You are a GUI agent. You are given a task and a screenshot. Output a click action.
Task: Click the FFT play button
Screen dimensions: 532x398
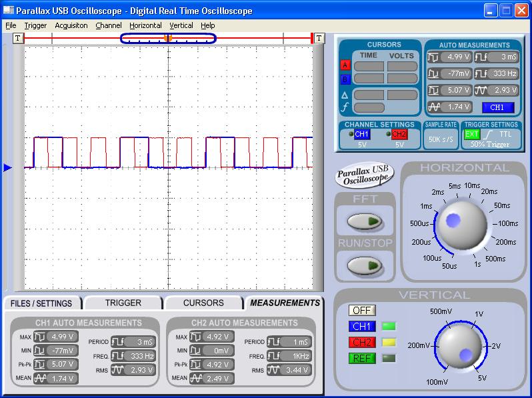(x=365, y=221)
